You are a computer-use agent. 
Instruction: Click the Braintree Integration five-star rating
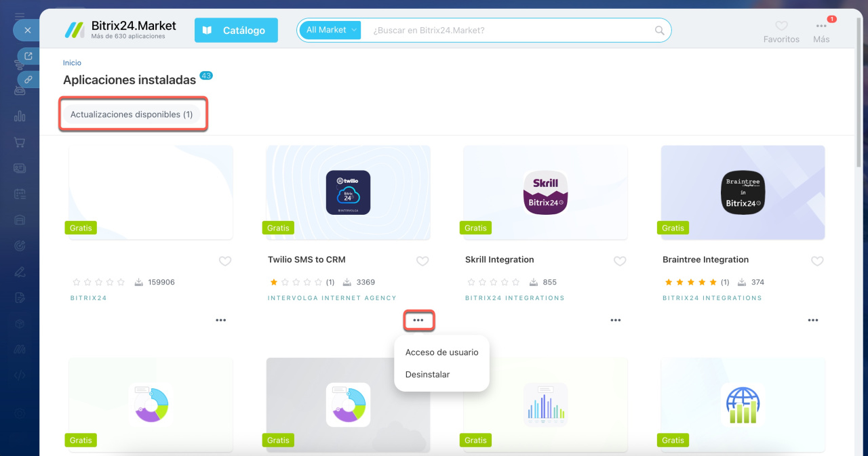tap(691, 282)
